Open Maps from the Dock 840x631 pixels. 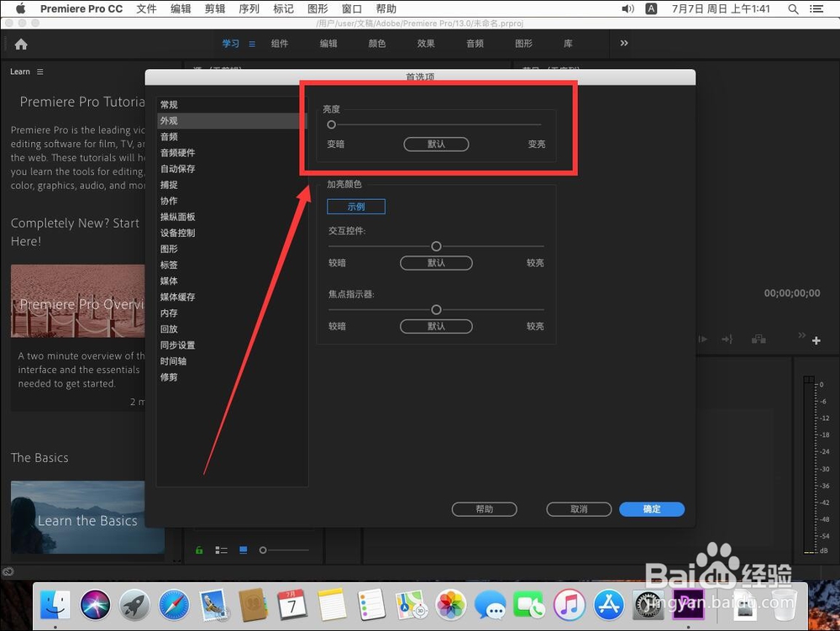point(411,605)
